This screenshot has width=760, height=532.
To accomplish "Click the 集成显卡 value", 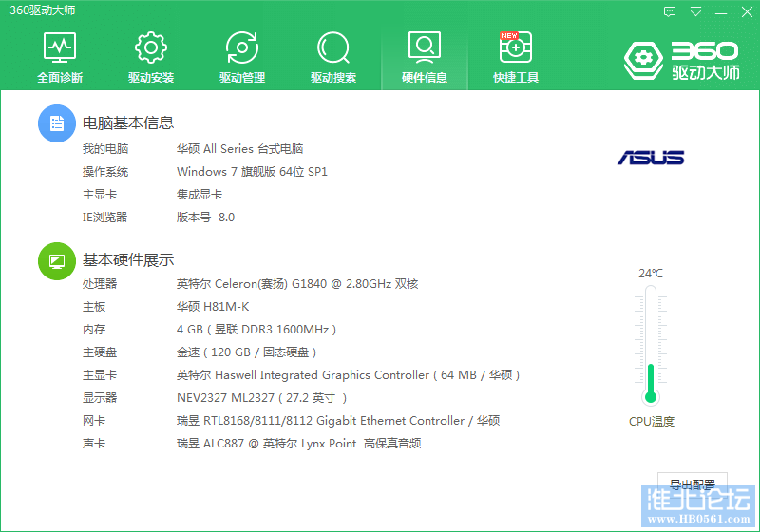I will [x=199, y=195].
